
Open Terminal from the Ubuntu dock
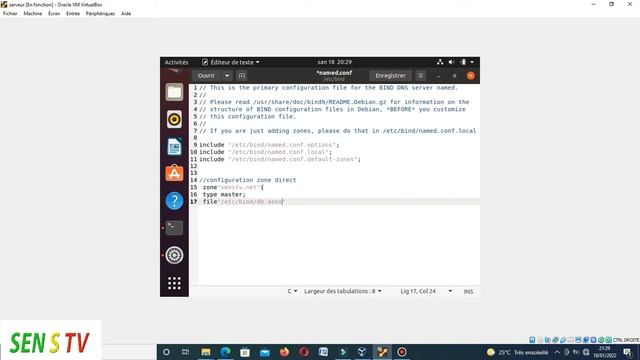coord(174,228)
